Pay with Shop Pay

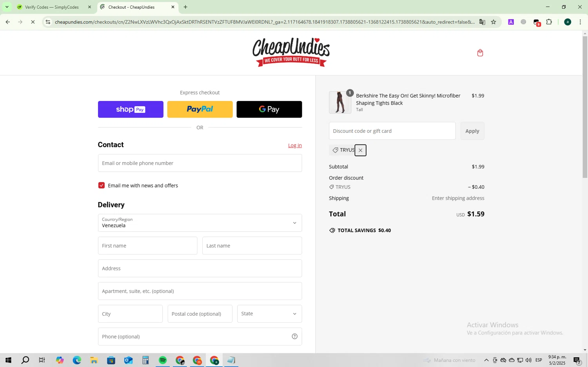tap(131, 109)
